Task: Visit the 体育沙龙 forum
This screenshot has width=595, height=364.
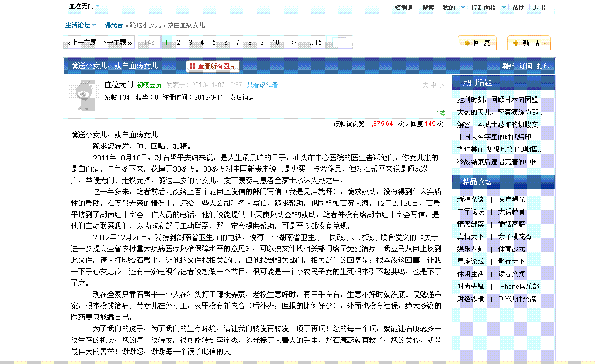Action: point(511,249)
